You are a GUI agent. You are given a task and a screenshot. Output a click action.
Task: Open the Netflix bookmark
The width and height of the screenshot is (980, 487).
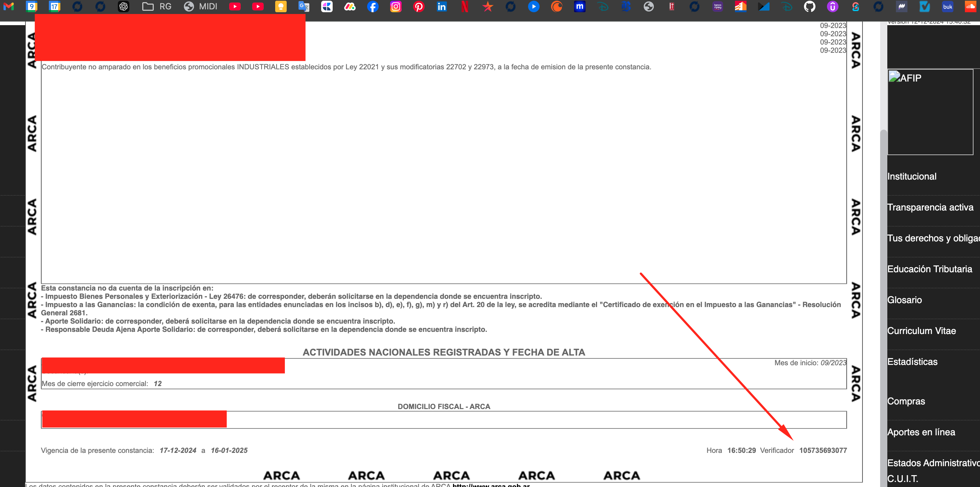[x=464, y=6]
